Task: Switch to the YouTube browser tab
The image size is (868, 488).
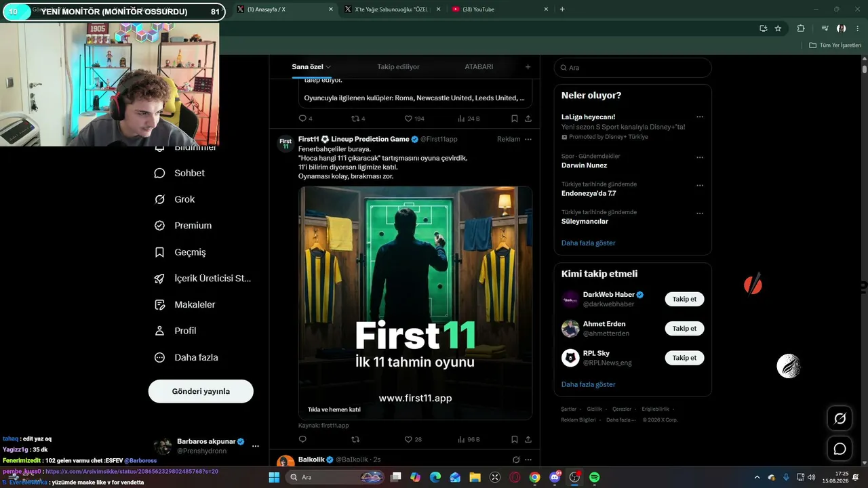Action: [500, 9]
